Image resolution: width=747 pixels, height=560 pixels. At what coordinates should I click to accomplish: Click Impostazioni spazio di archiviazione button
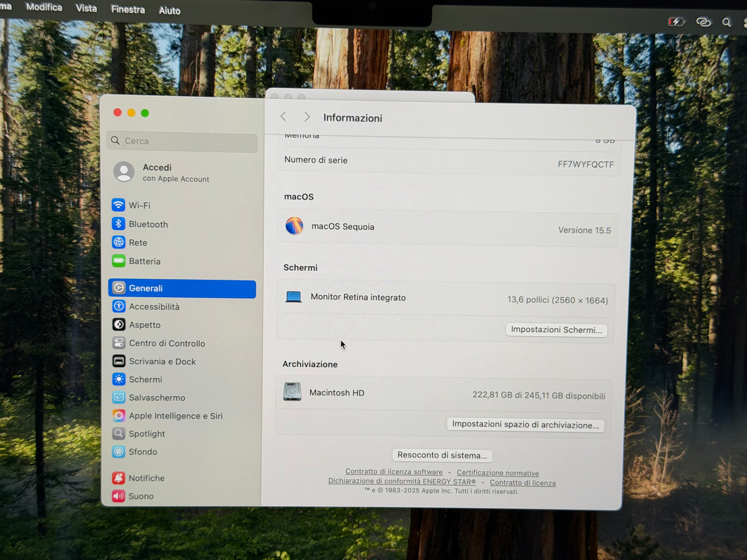click(525, 425)
